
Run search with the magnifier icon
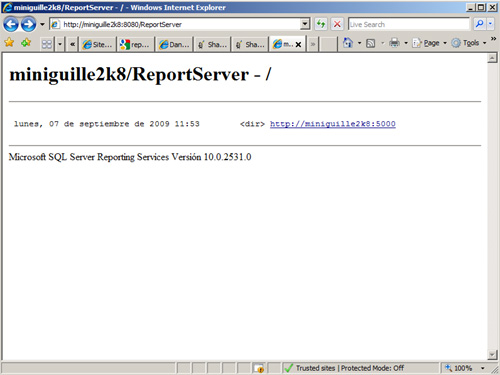(479, 24)
